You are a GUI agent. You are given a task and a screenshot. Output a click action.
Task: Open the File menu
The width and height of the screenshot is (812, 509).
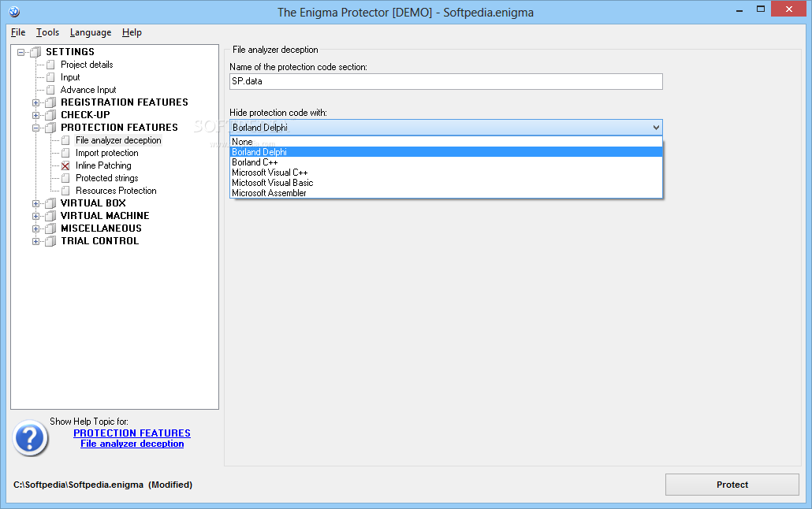18,32
